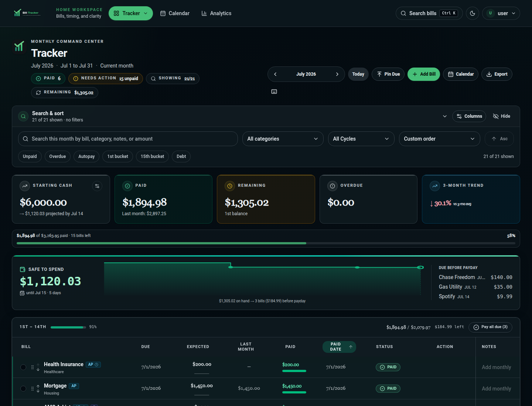Click the Search & sort magnifier icon
The image size is (532, 406).
pos(23,116)
